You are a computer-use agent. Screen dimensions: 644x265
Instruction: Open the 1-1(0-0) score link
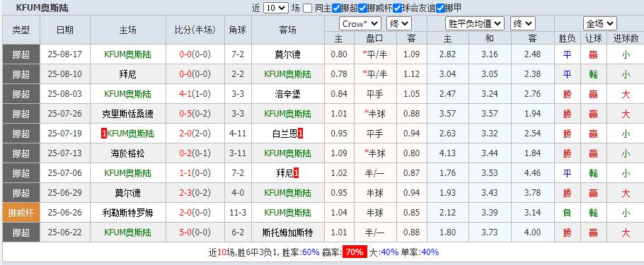[195, 173]
